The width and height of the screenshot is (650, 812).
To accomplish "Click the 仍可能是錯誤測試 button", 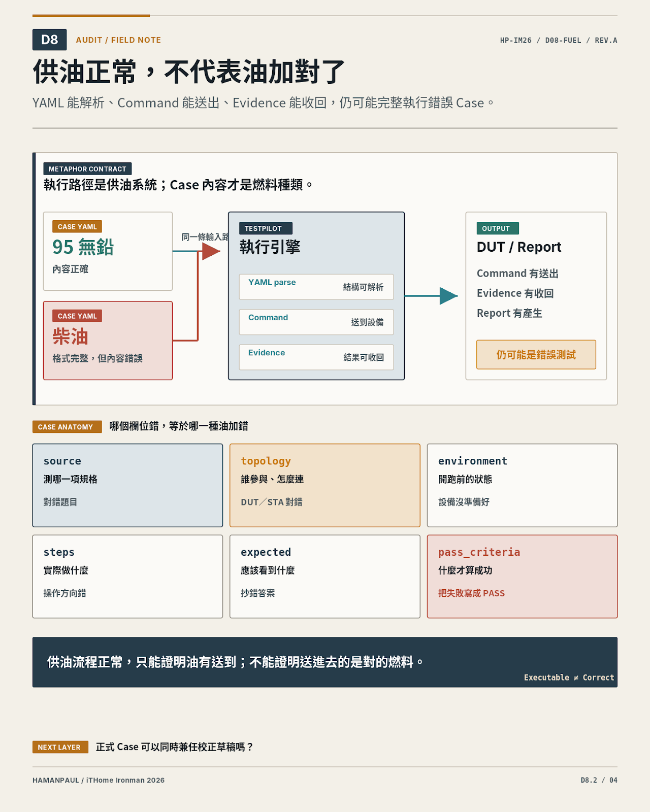I will click(x=536, y=355).
